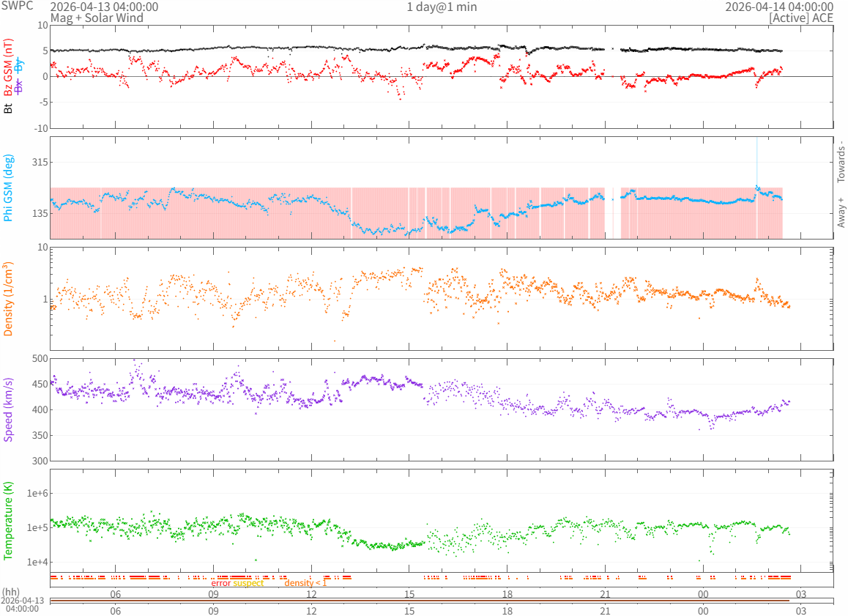Click the time range slider bar at bottom
Viewport: 848px width, 616px height.
point(442,601)
